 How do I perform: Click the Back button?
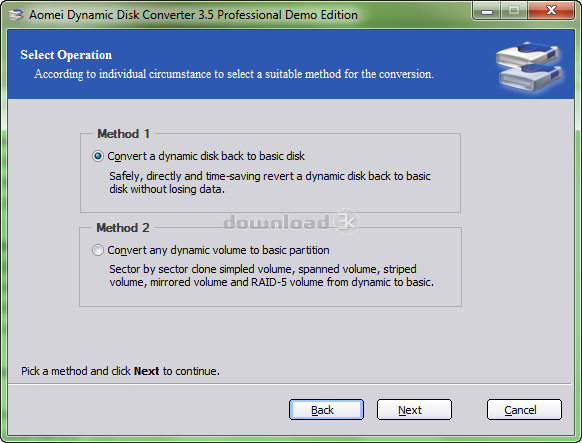[x=326, y=410]
